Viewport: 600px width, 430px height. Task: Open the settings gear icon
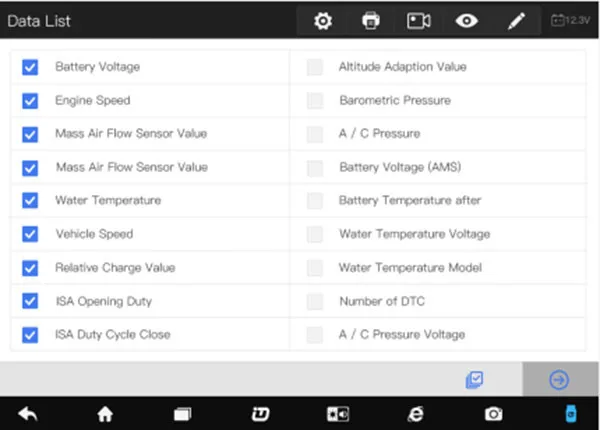click(x=323, y=21)
